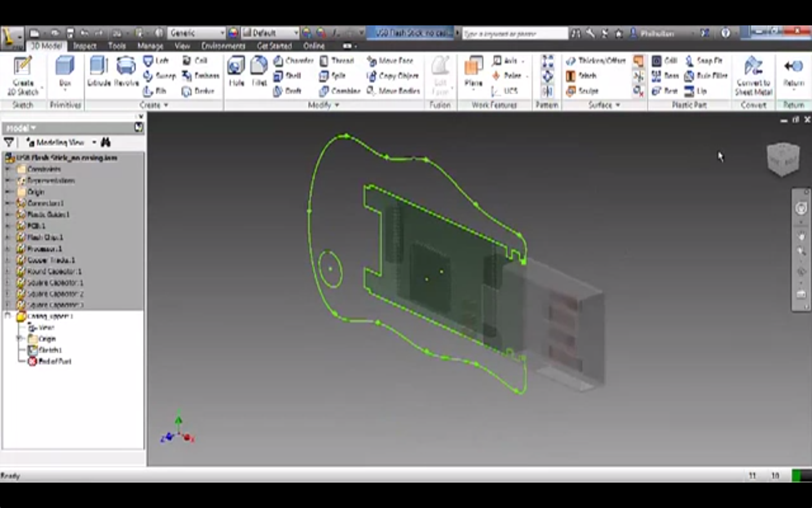Expand the Constraints folder node
812x508 pixels.
point(8,169)
